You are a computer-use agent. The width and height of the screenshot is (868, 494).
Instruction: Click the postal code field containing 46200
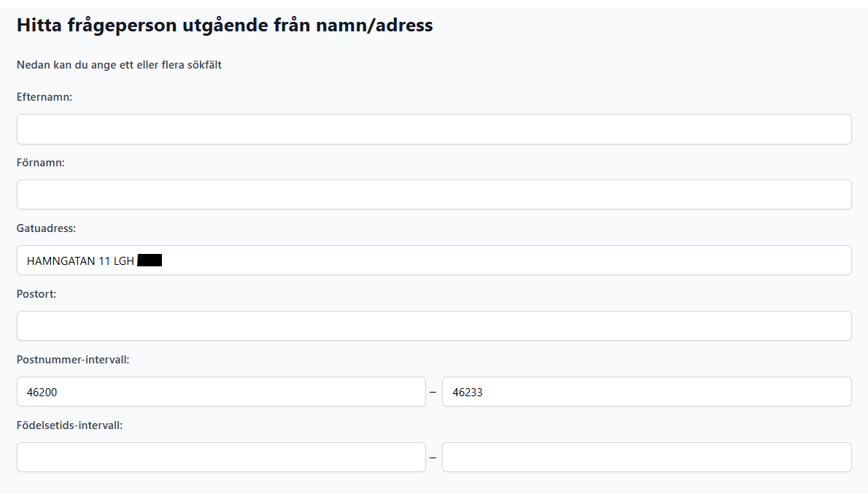tap(221, 392)
